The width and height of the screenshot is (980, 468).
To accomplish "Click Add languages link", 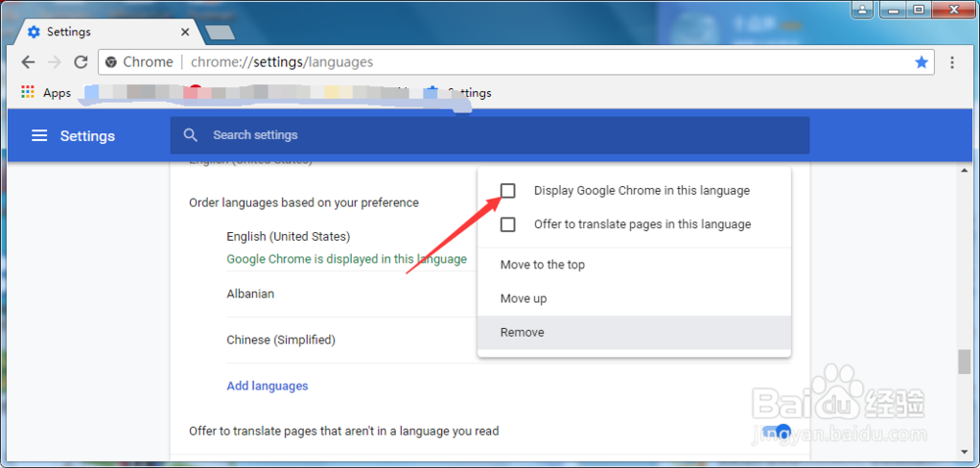I will click(x=268, y=386).
